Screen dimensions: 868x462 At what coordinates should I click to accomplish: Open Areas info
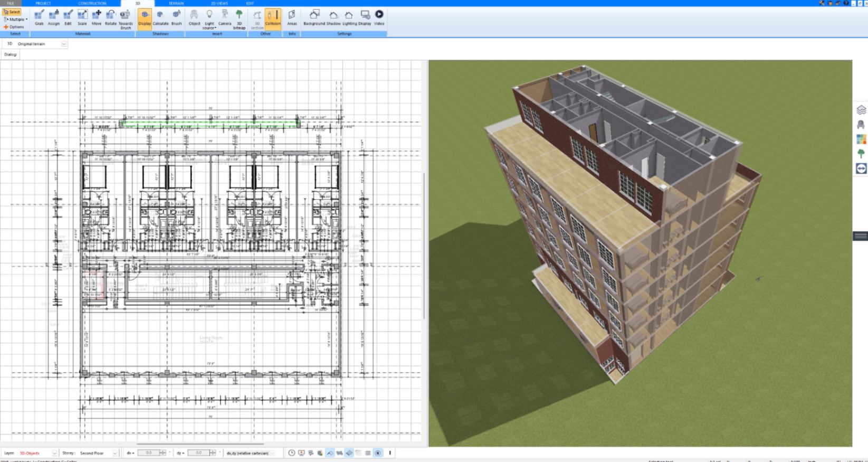[292, 17]
